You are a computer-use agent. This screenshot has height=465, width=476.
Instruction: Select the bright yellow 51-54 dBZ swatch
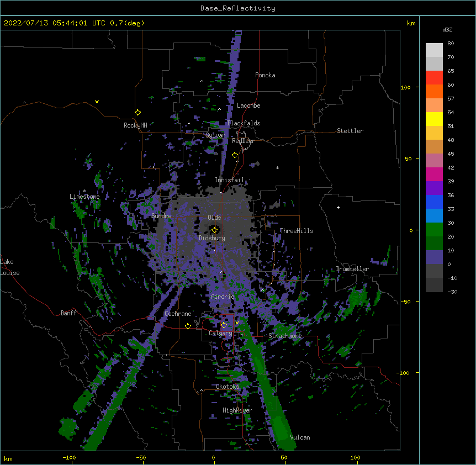click(434, 119)
